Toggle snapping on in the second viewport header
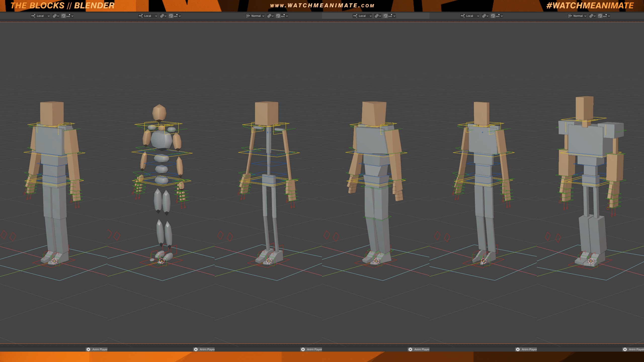This screenshot has height=362, width=644. (171, 16)
